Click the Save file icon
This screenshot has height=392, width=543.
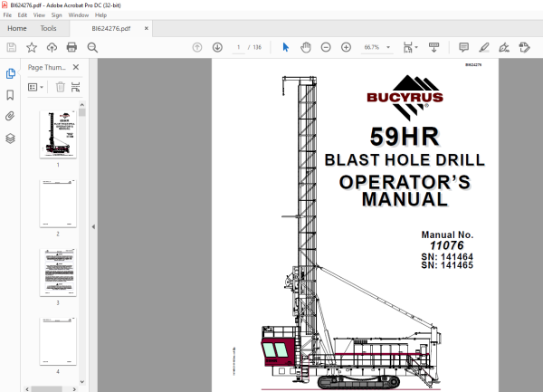pyautogui.click(x=12, y=47)
